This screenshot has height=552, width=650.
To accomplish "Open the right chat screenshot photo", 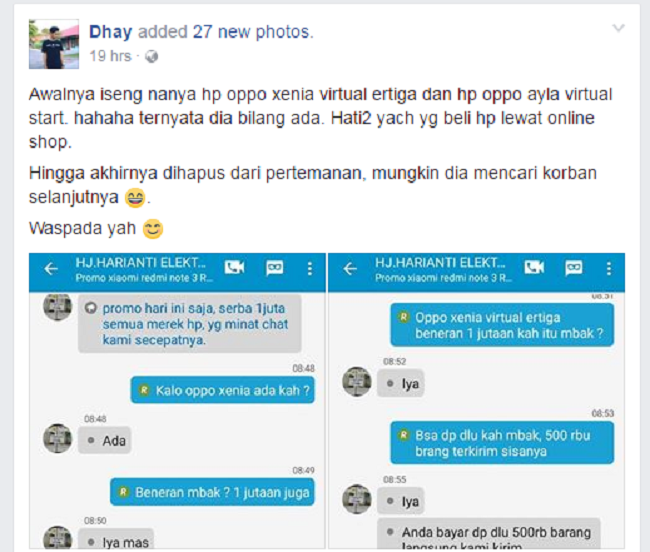I will [x=476, y=401].
